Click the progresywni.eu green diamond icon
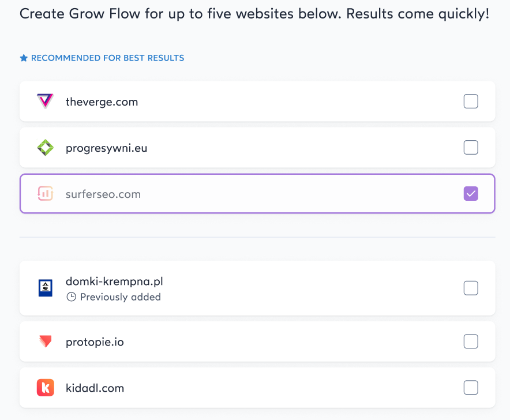 [x=45, y=147]
